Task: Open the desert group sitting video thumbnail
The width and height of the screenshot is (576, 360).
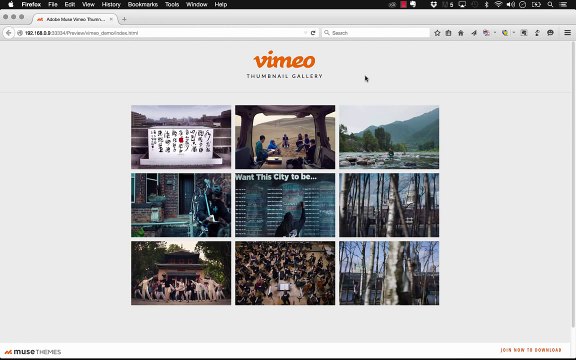Action: pos(285,137)
